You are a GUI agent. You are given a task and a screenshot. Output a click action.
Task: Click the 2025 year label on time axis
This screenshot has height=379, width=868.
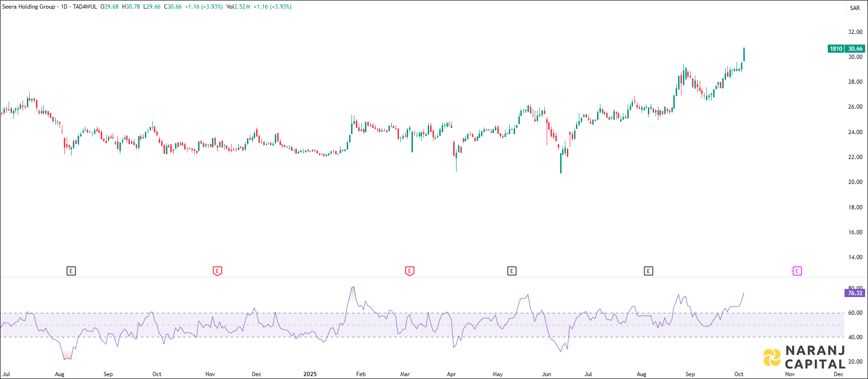tap(310, 374)
